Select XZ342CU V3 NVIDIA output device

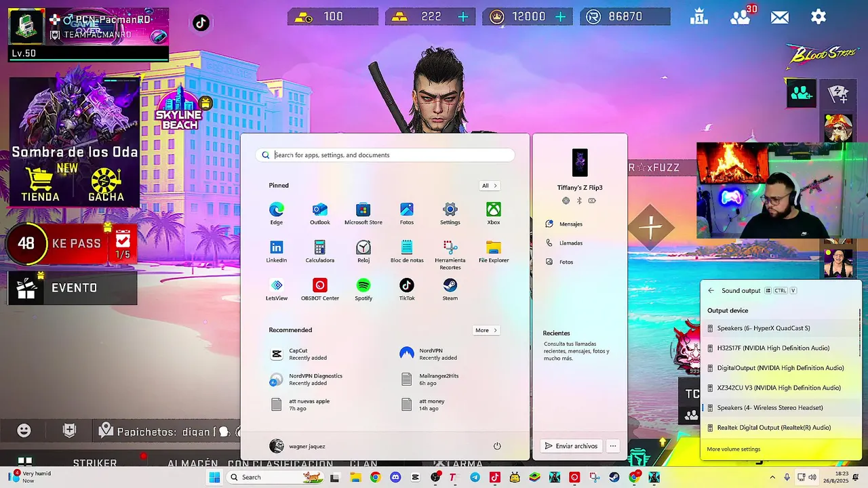781,388
